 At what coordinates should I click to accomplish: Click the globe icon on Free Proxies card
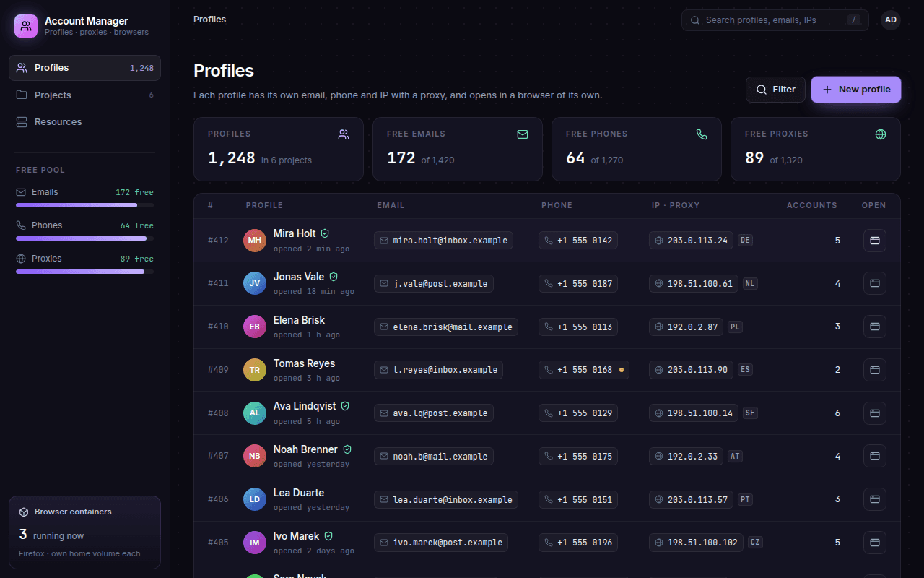(881, 134)
